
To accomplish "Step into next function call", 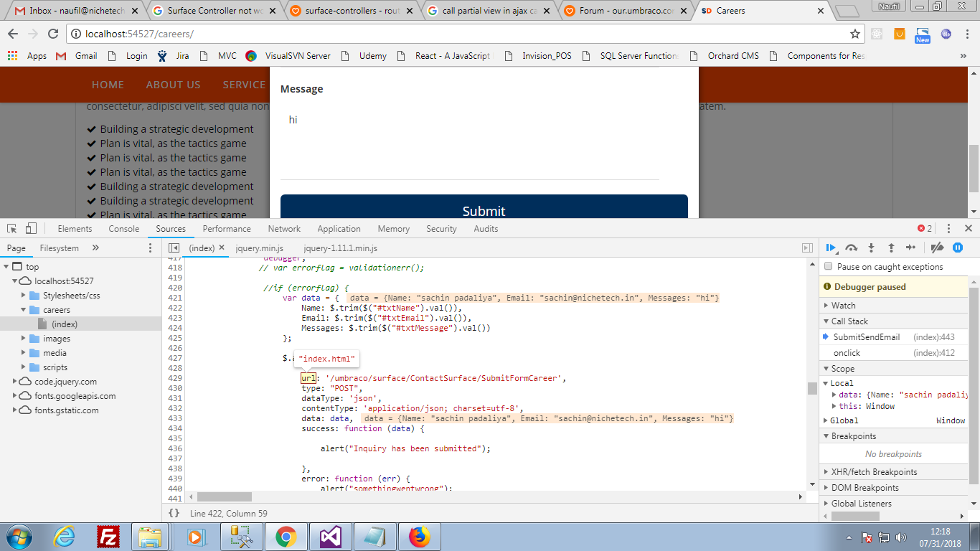I will pos(872,248).
